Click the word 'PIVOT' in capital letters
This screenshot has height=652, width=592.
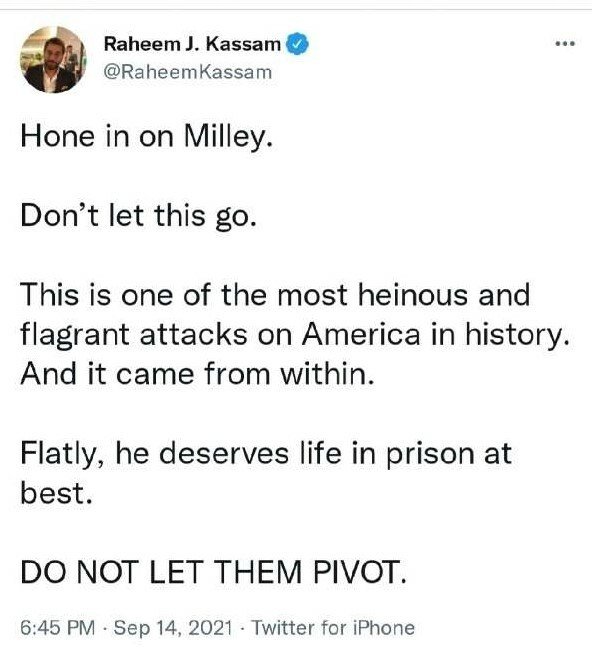(x=356, y=572)
